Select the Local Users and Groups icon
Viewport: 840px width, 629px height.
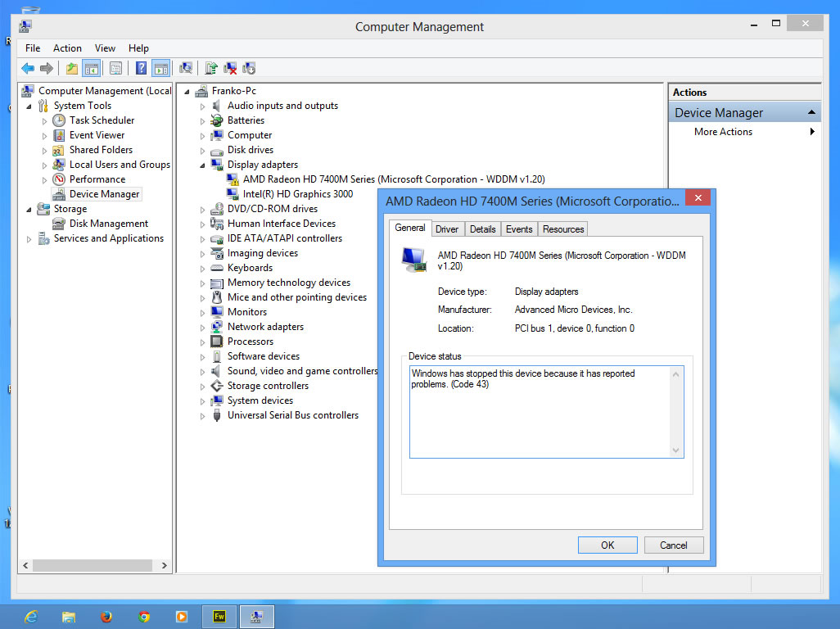[x=59, y=165]
